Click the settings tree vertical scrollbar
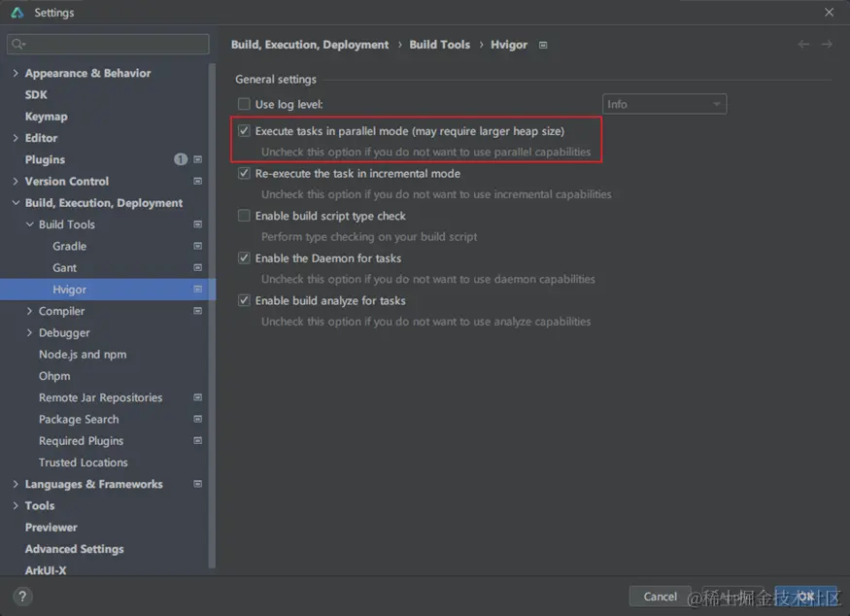Viewport: 850px width, 616px height. 212,316
